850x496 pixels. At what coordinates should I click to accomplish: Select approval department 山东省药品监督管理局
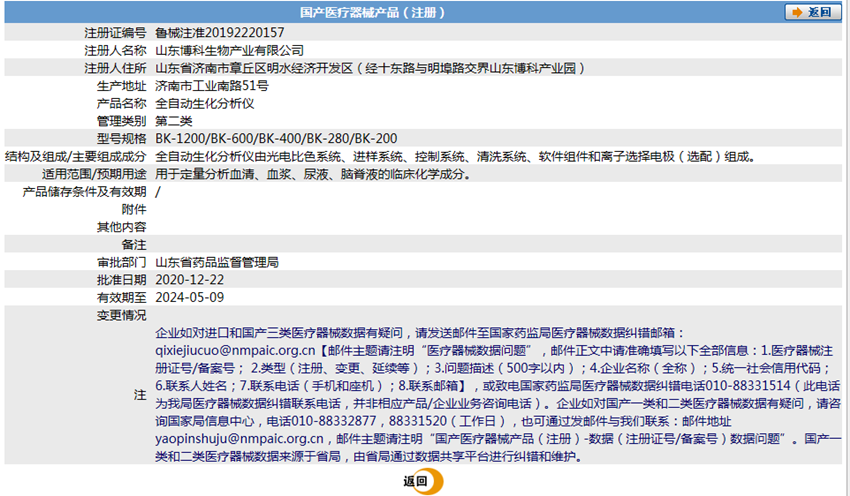point(217,262)
